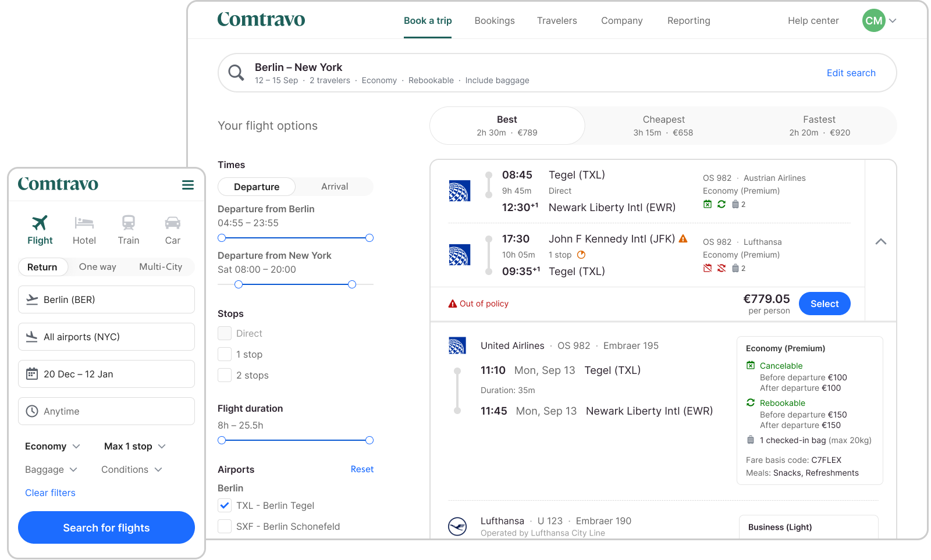Select the Return trip option

point(43,267)
